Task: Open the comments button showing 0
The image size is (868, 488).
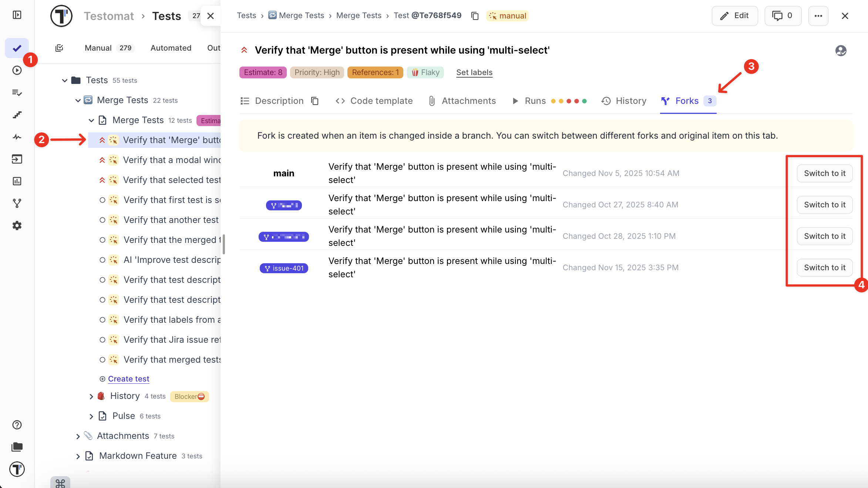Action: [x=783, y=16]
